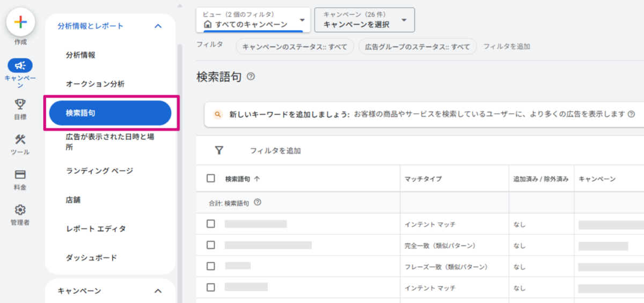Click the funnel filter icon above table
Viewport: 644px width, 303px height.
219,151
